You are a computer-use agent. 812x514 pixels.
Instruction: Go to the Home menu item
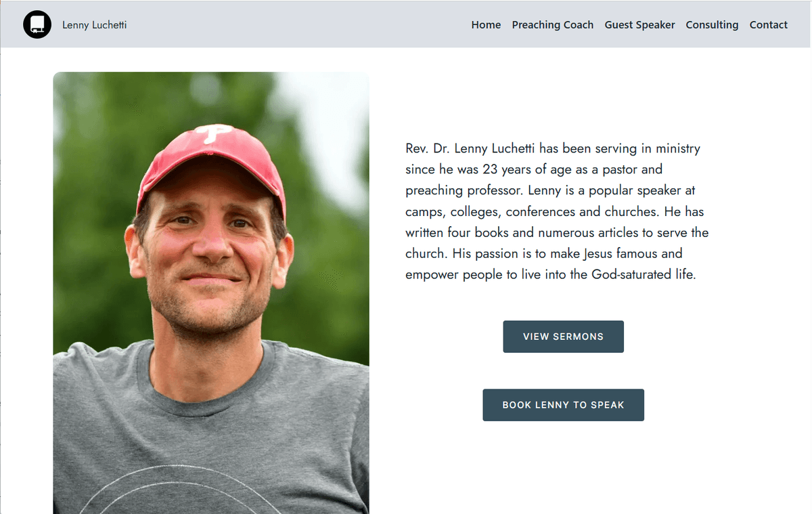pyautogui.click(x=486, y=25)
